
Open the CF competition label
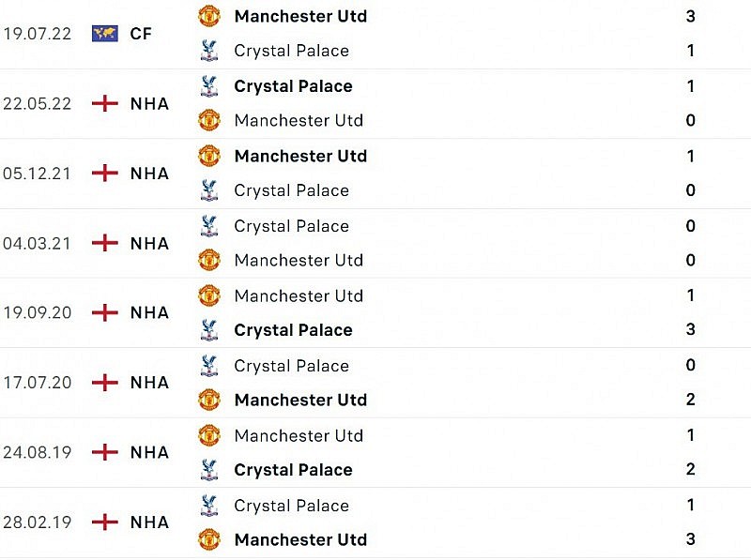tap(141, 34)
